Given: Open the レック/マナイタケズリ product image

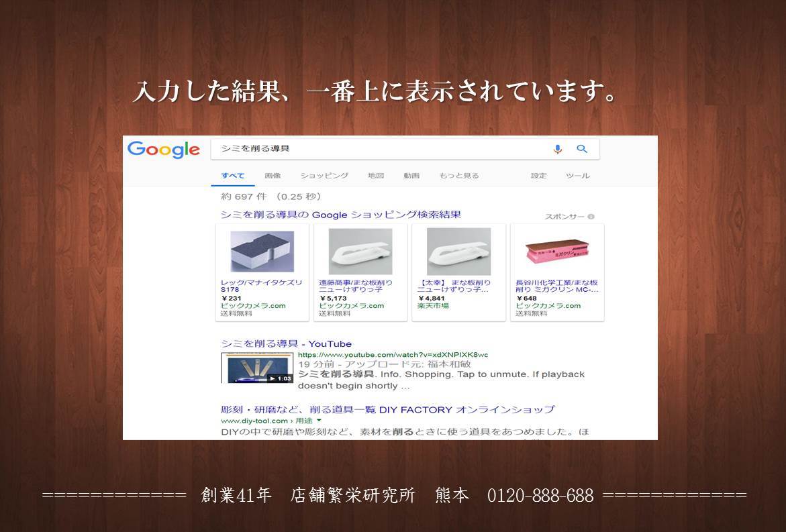Looking at the screenshot, I should coord(262,252).
